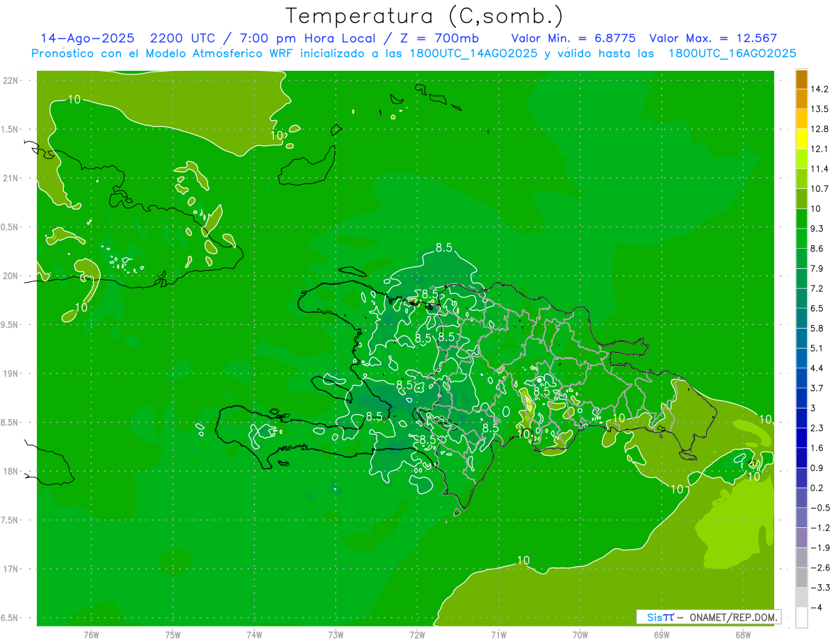This screenshot has width=834, height=644.
Task: Click the "11.4" colorbar value
Action: coord(819,169)
